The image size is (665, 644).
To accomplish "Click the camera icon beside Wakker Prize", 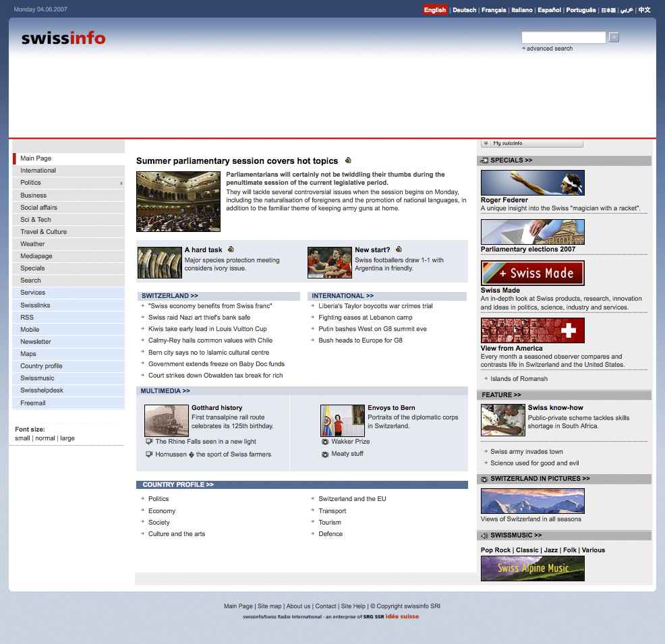I will click(325, 442).
